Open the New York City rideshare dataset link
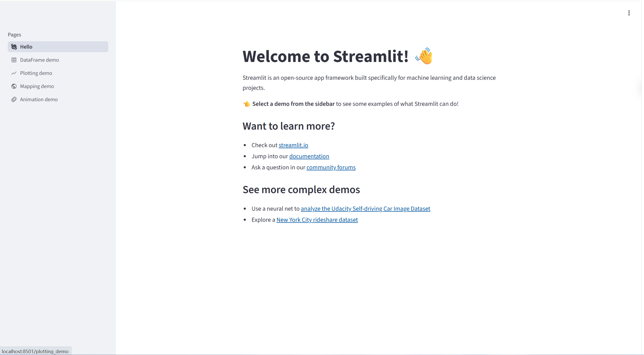Screen dimensions: 644x355 [x=317, y=220]
